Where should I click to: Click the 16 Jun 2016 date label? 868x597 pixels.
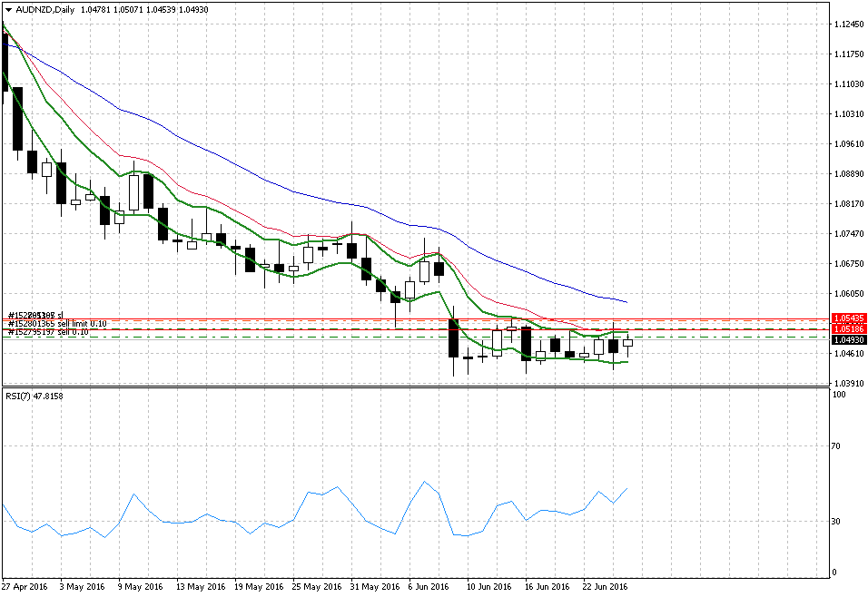coord(547,586)
